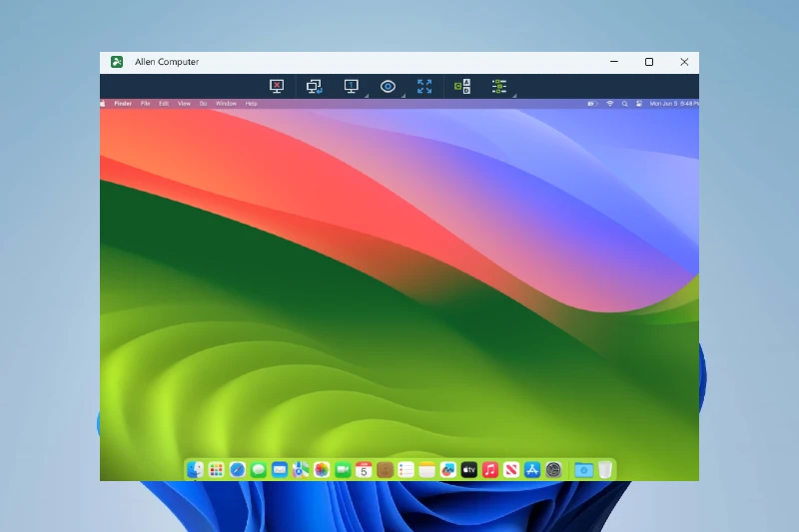
Task: Open the Apple menu in the remote Mac
Action: [103, 104]
